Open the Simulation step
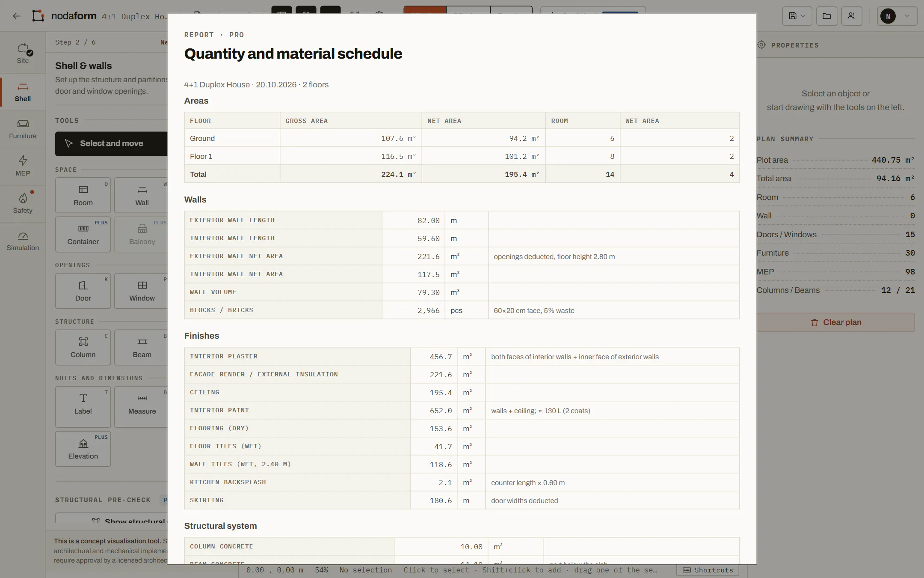The width and height of the screenshot is (924, 578). pyautogui.click(x=23, y=241)
